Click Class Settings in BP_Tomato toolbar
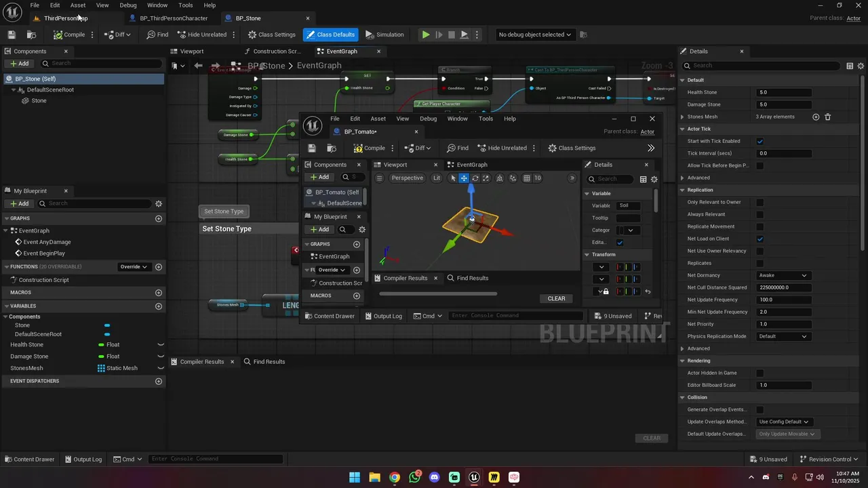 tap(572, 148)
